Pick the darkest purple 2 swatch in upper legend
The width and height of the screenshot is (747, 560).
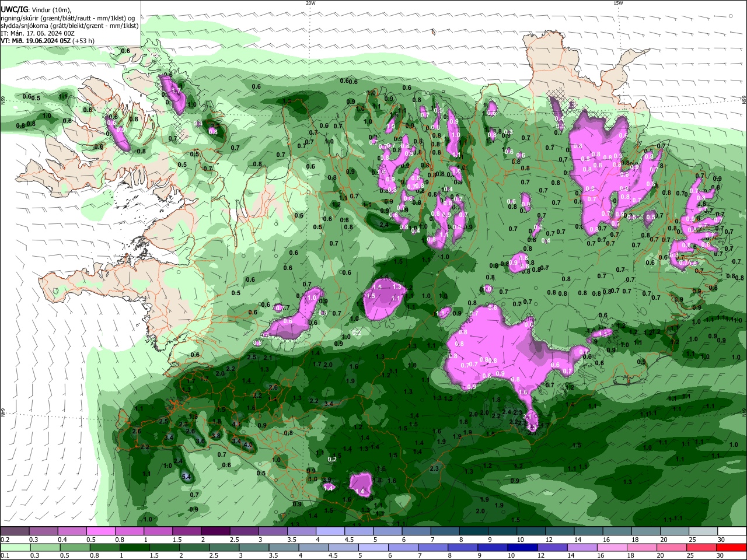click(x=215, y=531)
